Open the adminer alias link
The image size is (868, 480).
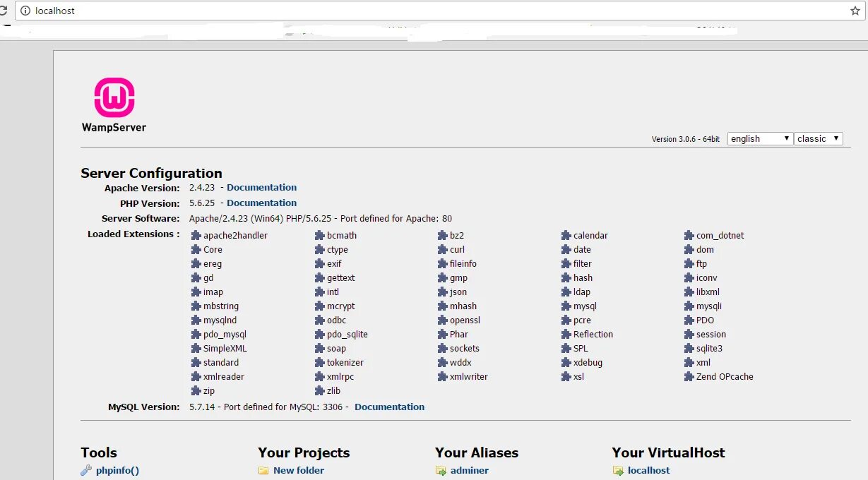coord(470,471)
